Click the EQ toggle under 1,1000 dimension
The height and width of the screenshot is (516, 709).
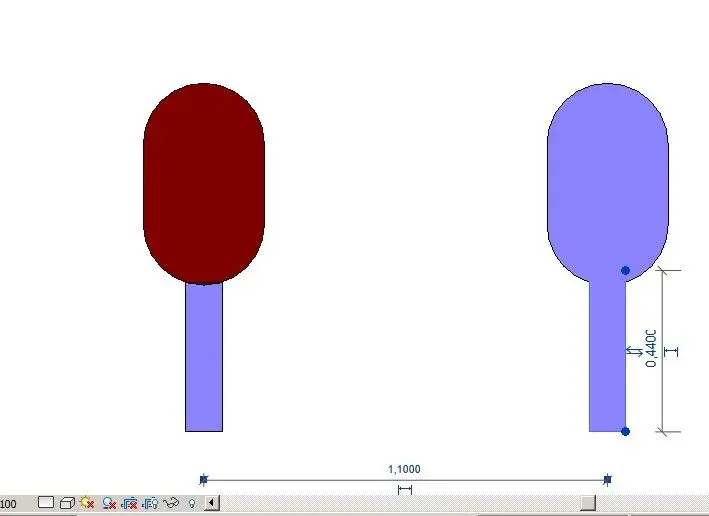click(x=405, y=489)
